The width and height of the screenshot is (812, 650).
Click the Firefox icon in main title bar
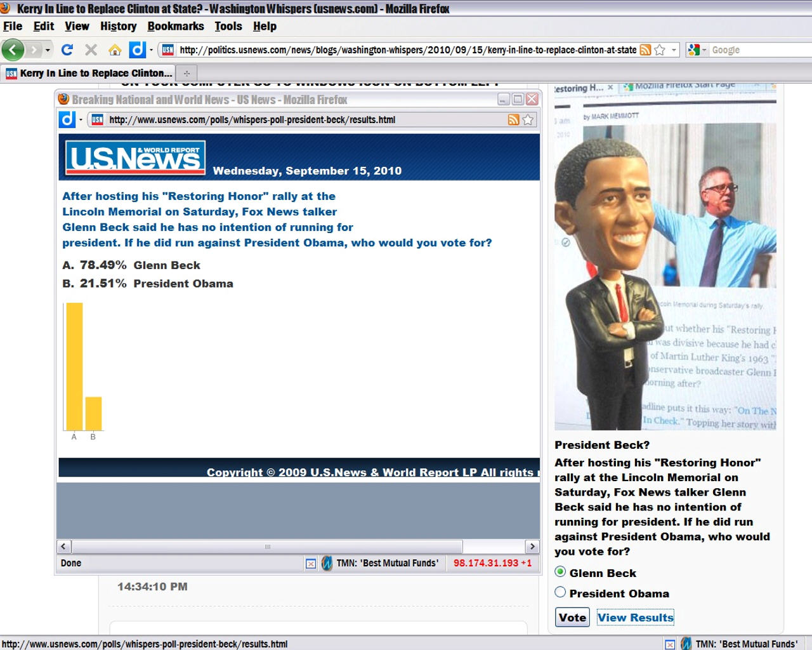pos(6,8)
